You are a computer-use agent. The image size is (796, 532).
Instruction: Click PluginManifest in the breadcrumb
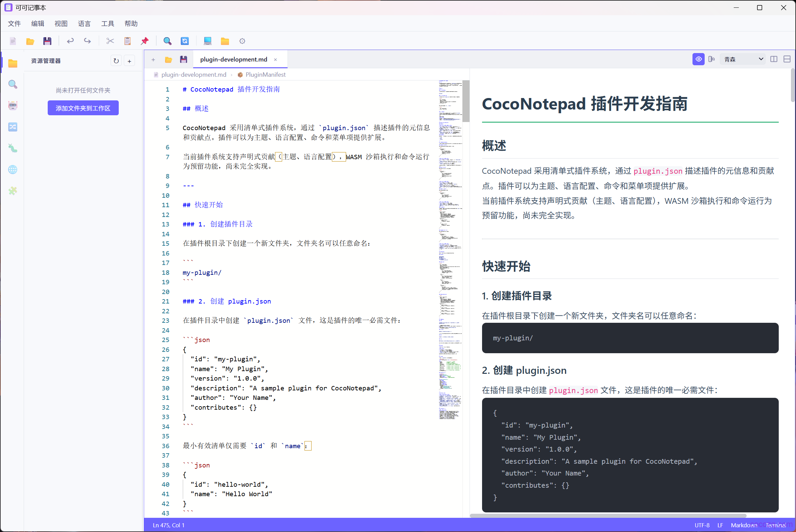(x=266, y=75)
